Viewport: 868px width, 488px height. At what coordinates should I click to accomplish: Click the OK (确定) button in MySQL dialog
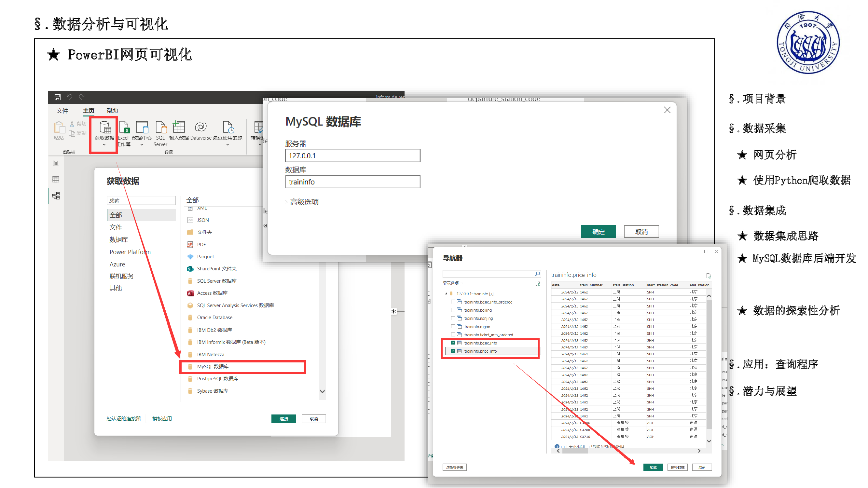(598, 232)
